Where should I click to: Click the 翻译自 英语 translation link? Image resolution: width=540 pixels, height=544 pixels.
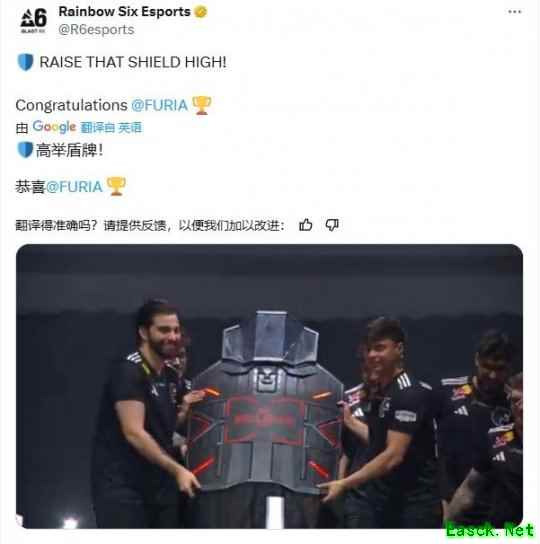(111, 128)
